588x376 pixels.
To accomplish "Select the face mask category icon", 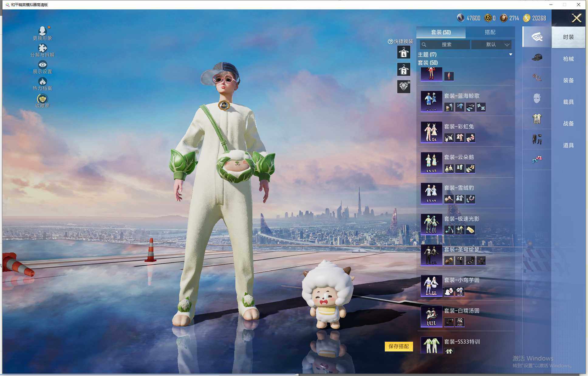I will tap(537, 98).
